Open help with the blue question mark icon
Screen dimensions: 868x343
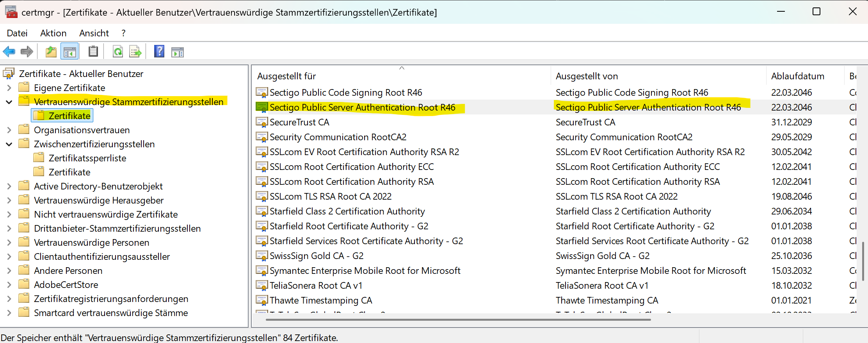coord(159,52)
